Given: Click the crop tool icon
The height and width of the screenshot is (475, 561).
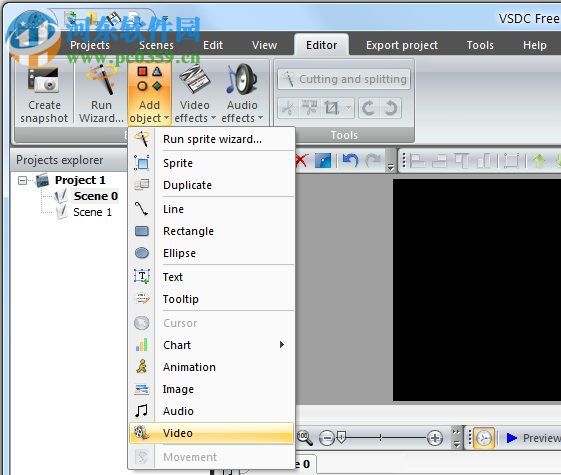Looking at the screenshot, I should [331, 108].
